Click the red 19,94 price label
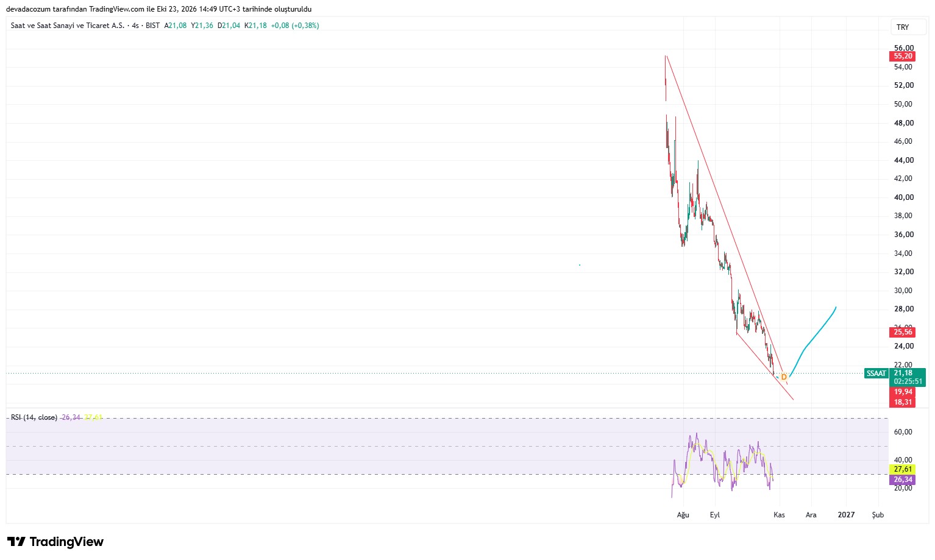The image size is (935, 560). click(903, 392)
